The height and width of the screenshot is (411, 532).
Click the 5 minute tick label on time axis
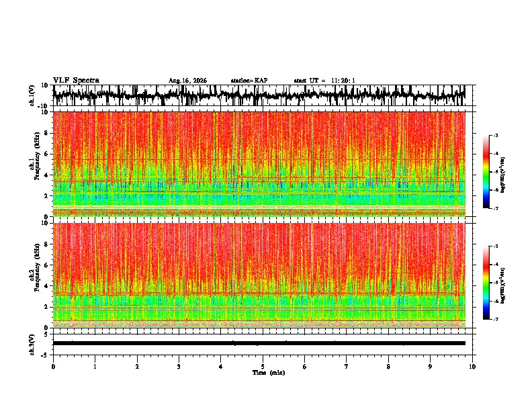[263, 367]
